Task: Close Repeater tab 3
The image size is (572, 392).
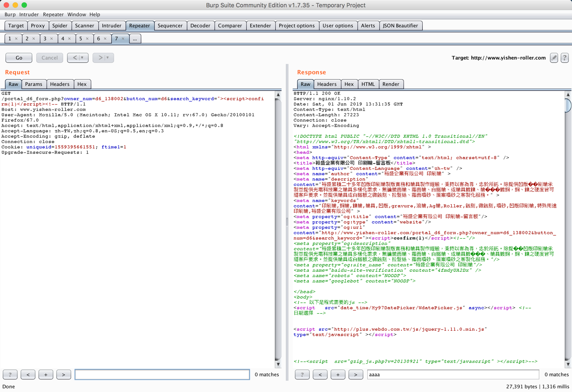Action: point(51,39)
